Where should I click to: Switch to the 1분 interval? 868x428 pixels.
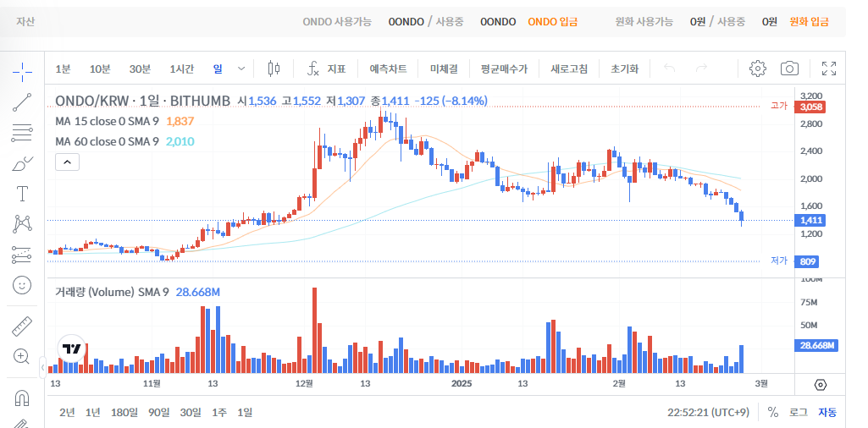[x=63, y=69]
